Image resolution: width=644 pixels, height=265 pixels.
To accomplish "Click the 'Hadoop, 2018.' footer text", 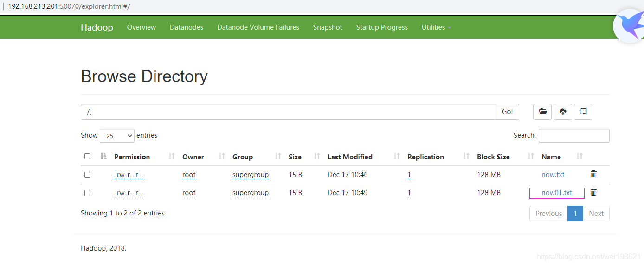I will (x=103, y=248).
